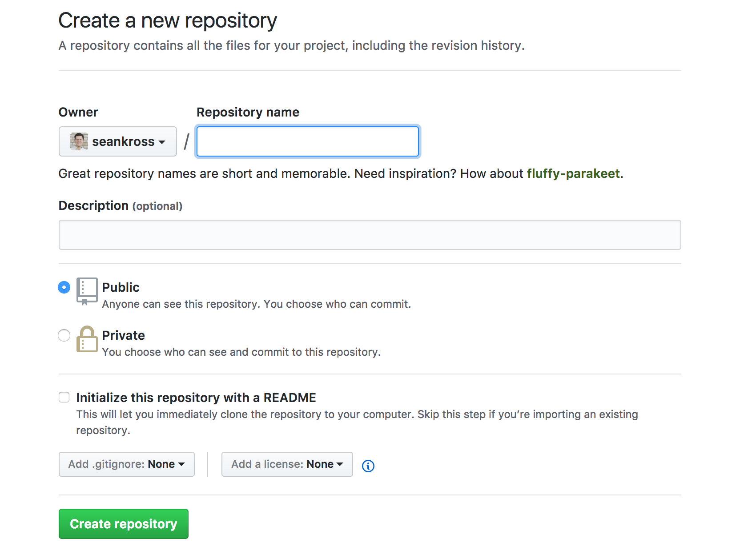Click the caret arrow on the .gitignore selector
The image size is (756, 555).
coord(181,464)
